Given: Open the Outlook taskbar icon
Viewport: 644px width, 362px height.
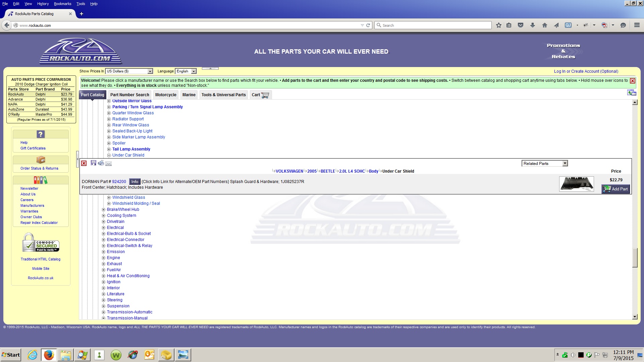Looking at the screenshot, I should click(150, 355).
